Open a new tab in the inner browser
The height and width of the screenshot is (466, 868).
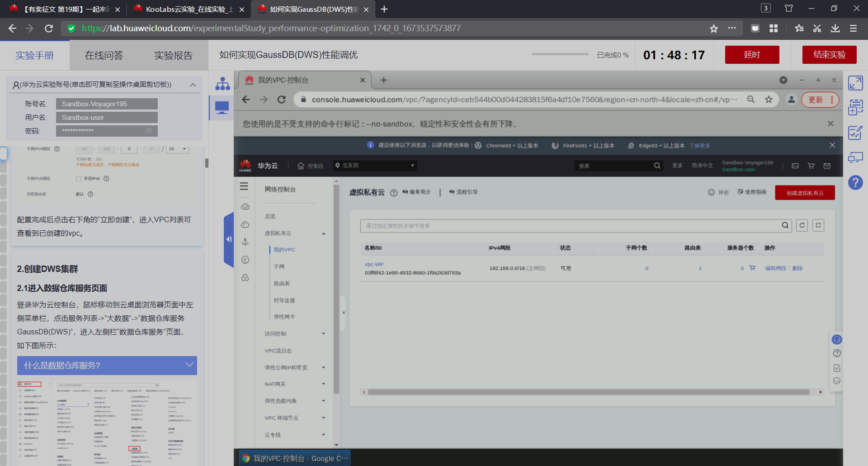[x=383, y=80]
